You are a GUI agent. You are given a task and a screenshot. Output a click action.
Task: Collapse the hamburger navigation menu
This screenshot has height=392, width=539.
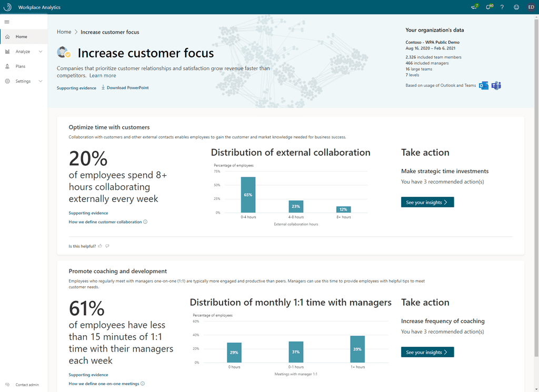(7, 22)
